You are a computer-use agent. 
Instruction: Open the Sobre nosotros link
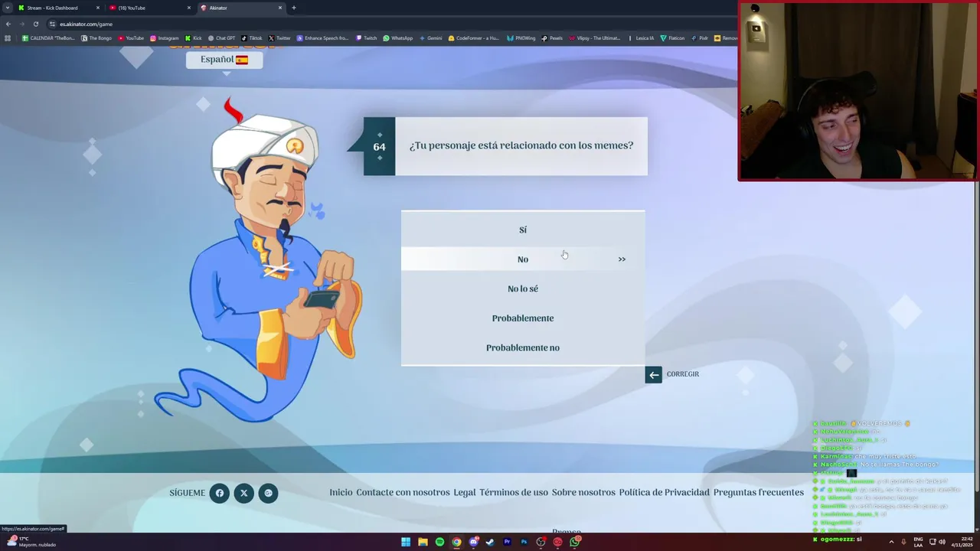583,493
